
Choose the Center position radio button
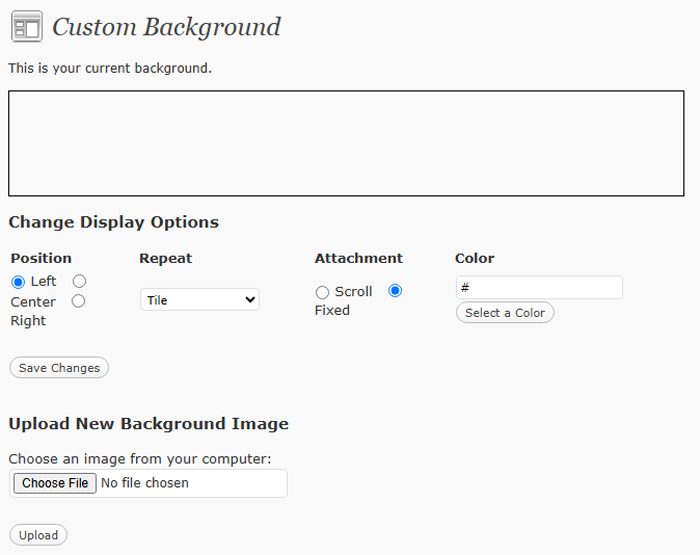(x=79, y=282)
